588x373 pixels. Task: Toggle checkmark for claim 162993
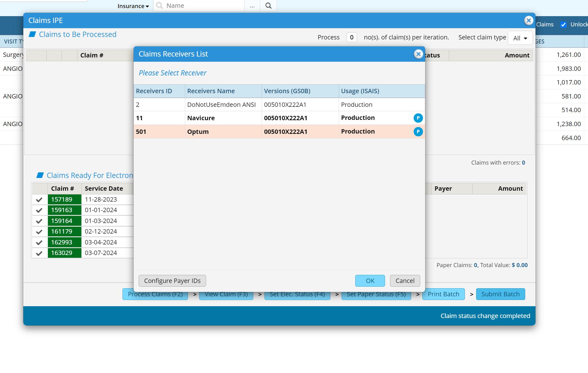39,243
